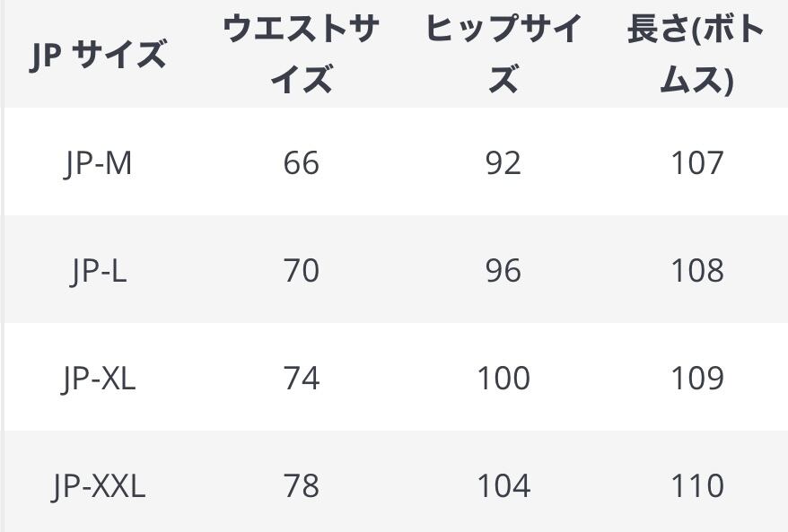Image resolution: width=788 pixels, height=532 pixels.
Task: Select hip value 92 for JP-M
Action: 503,163
